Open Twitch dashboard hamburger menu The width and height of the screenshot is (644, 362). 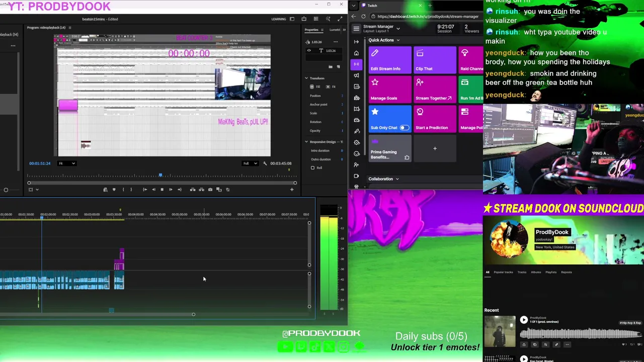(356, 29)
